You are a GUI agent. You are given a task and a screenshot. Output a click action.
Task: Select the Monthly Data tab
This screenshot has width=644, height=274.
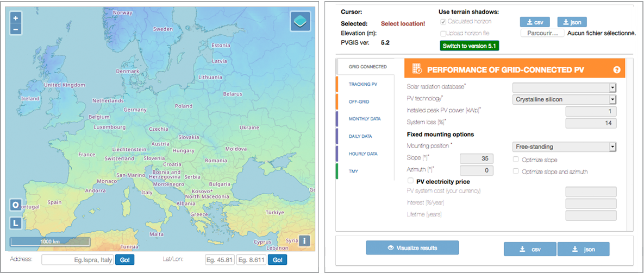pyautogui.click(x=364, y=119)
